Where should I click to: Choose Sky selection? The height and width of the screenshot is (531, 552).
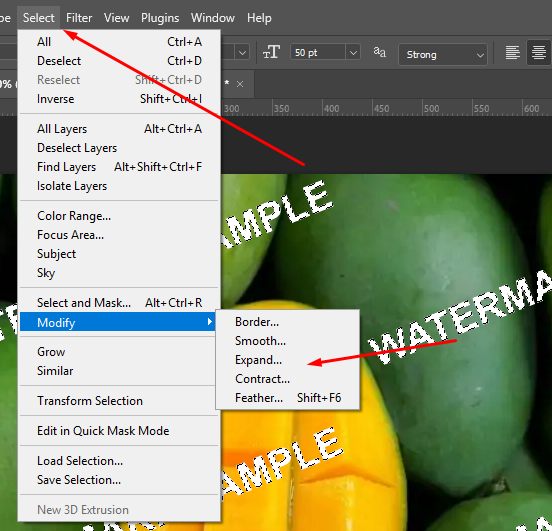pos(120,273)
